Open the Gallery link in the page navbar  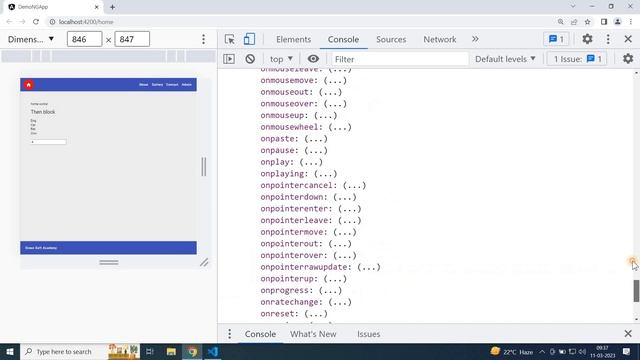pyautogui.click(x=157, y=84)
